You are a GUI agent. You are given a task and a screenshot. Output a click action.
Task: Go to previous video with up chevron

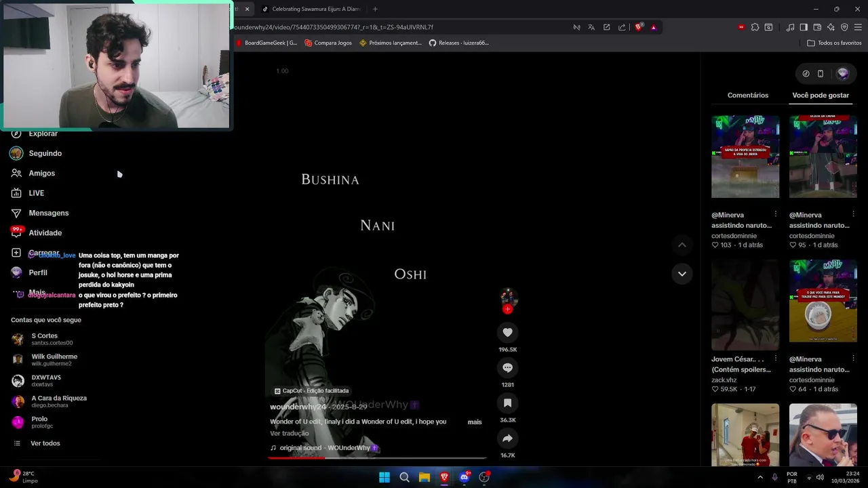pos(682,245)
